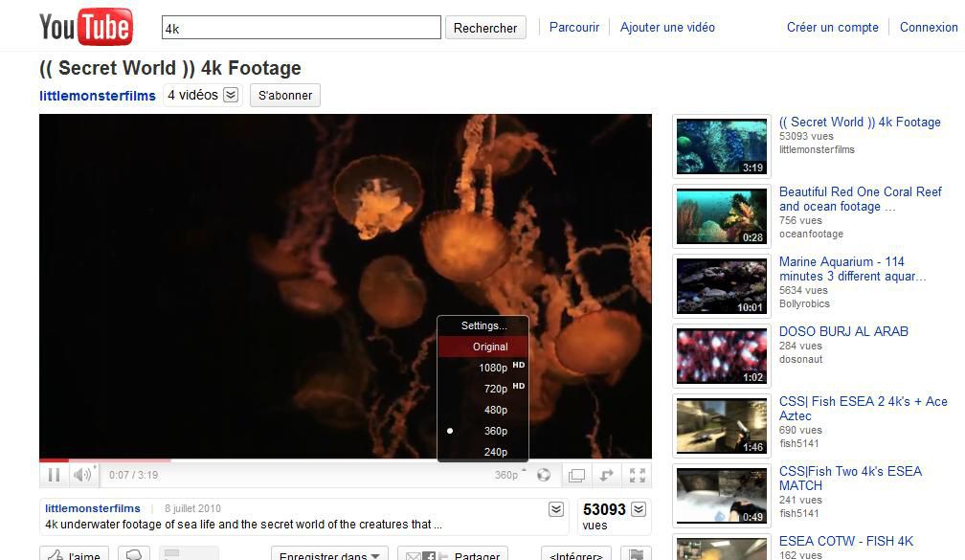Open the Parcourir link
Screen dimensions: 965x560
coord(574,27)
